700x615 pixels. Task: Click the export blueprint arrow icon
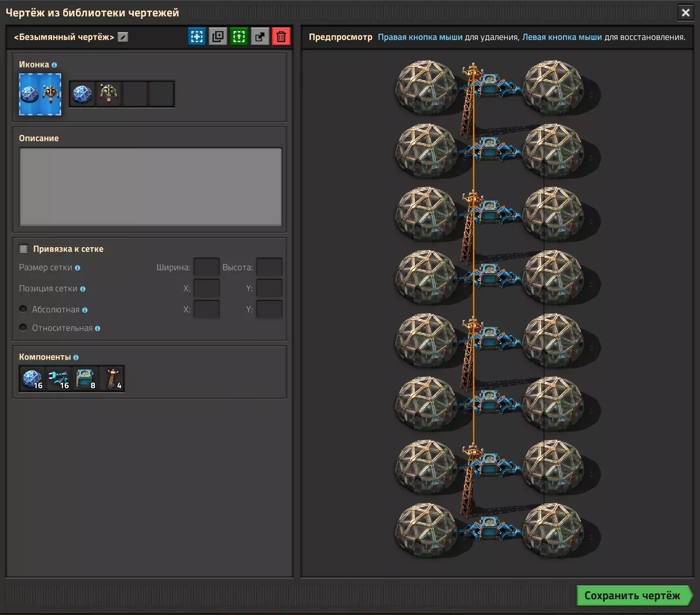[x=260, y=36]
